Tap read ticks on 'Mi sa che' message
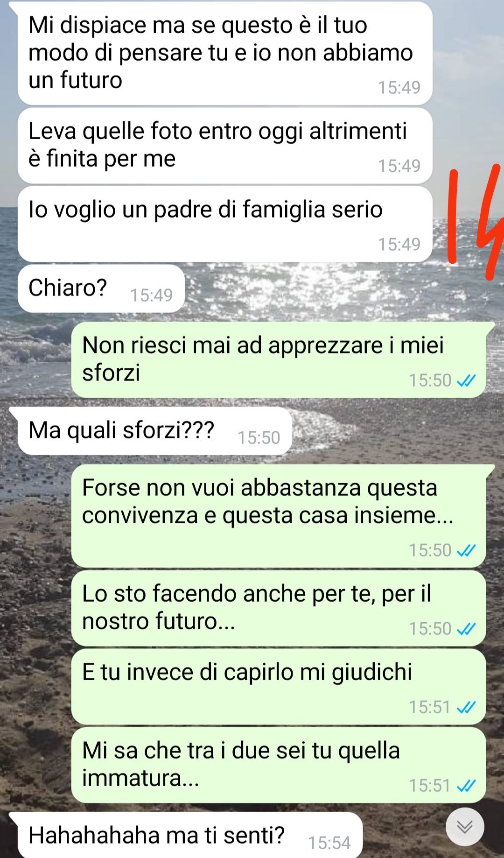The width and height of the screenshot is (504, 858). 466,786
